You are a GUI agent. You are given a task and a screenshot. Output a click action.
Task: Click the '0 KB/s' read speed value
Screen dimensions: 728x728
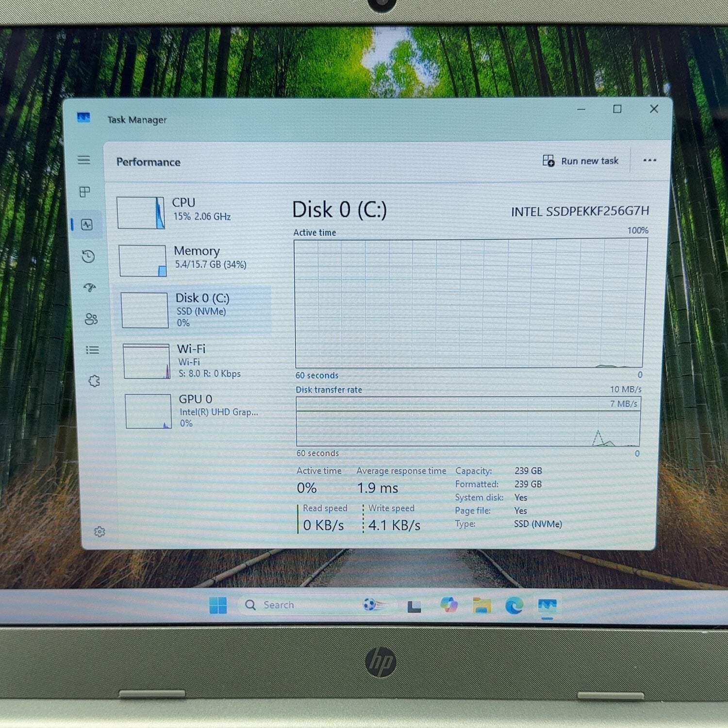click(323, 525)
